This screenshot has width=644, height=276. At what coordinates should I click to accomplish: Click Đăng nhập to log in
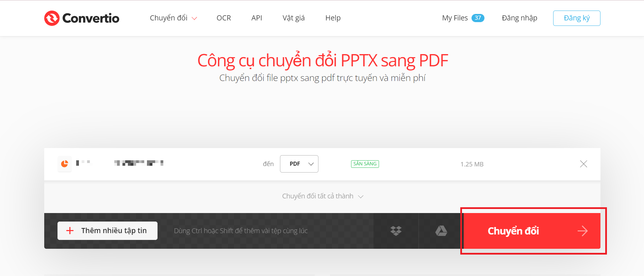point(519,18)
